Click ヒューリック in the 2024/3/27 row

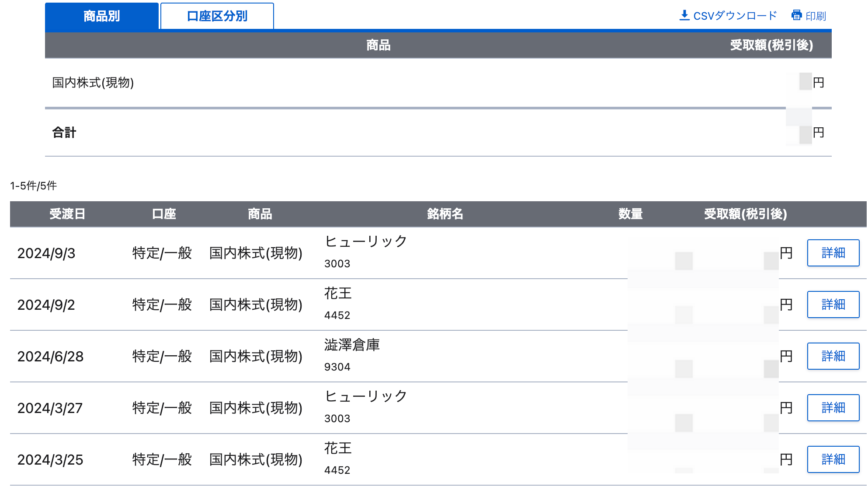(366, 396)
